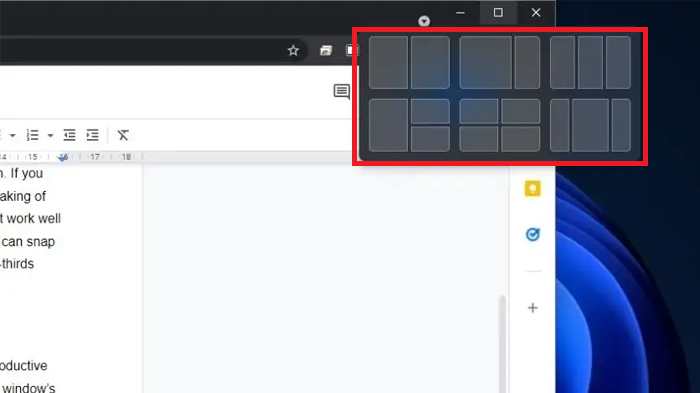
Task: Open Google Tasks from the side panel
Action: coord(533,234)
